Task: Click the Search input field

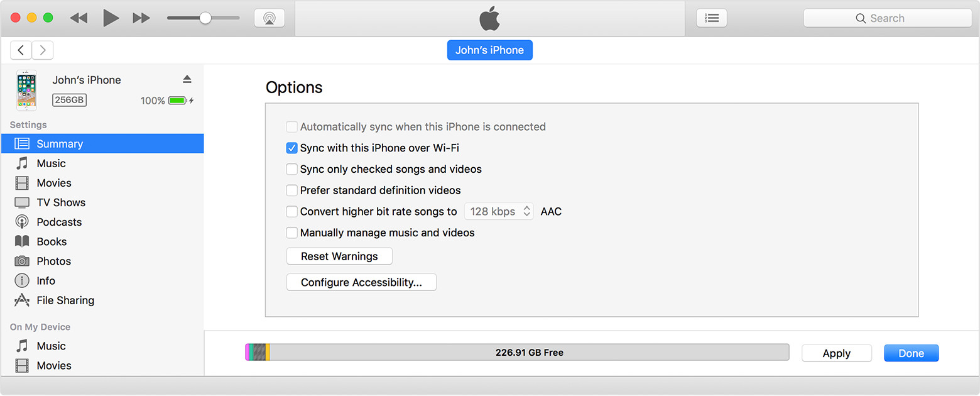Action: [887, 18]
